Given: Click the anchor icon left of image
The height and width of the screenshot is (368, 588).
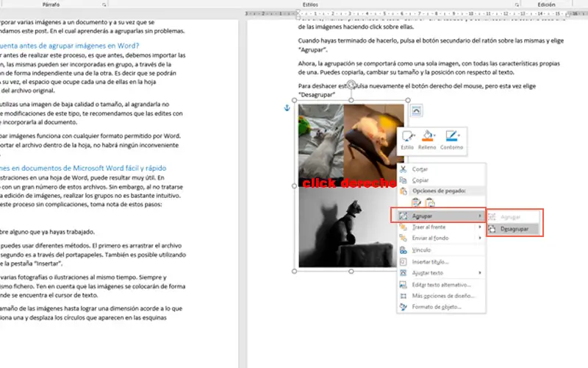Looking at the screenshot, I should [x=287, y=109].
